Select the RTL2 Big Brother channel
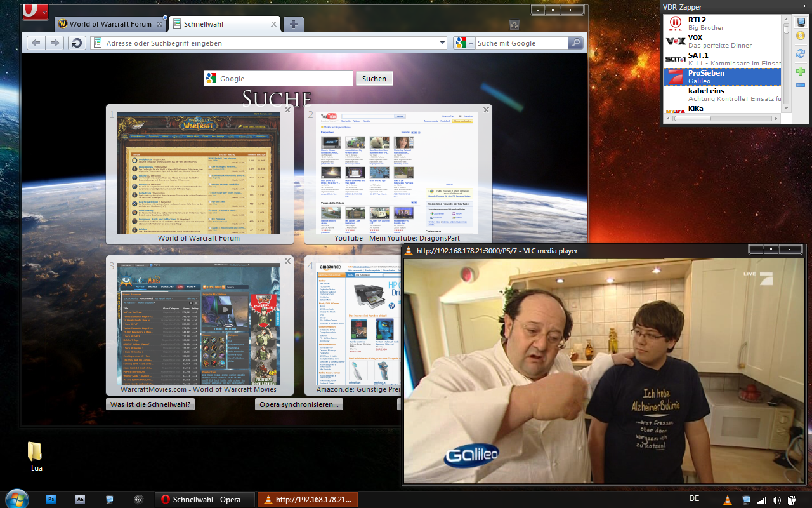Screen dimensions: 812x508 tap(723, 23)
